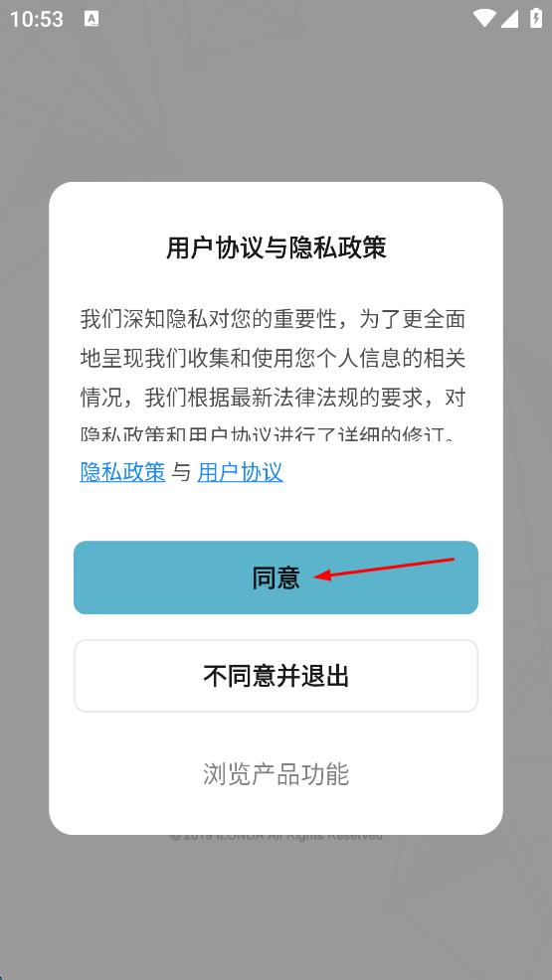Screen dimensions: 552x980
Task: Tap the dialog title 用户协议与隐私政策
Action: tap(276, 247)
